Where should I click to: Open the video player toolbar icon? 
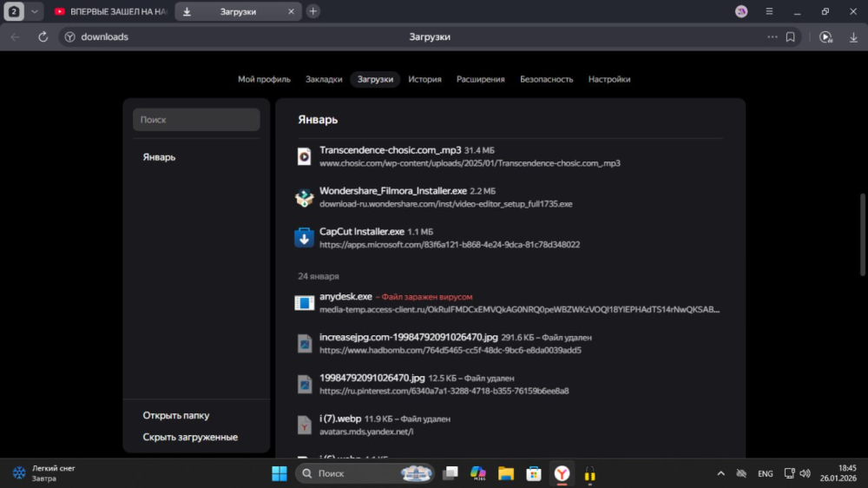825,37
